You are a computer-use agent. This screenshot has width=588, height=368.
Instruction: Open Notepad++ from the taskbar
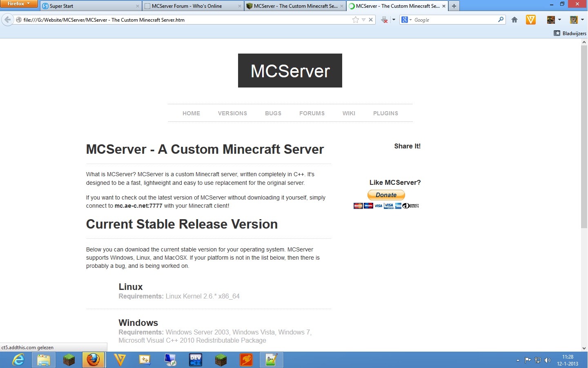(x=272, y=360)
